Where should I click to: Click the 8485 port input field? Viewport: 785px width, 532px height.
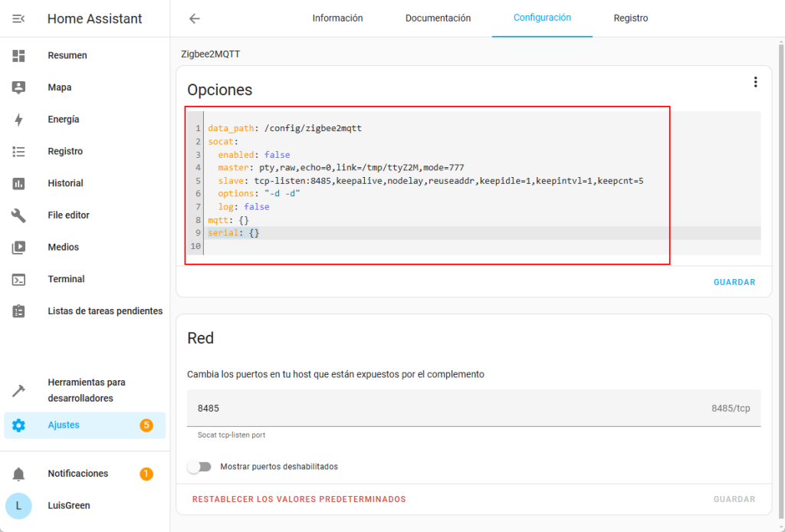pyautogui.click(x=445, y=409)
